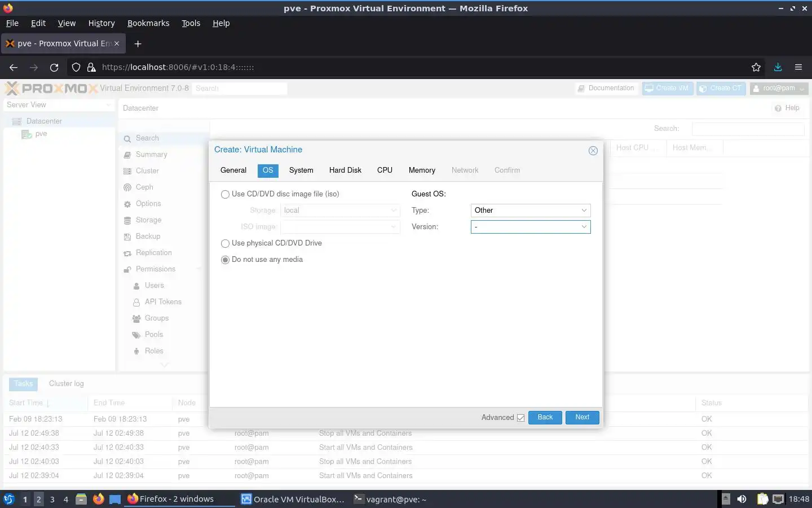The width and height of the screenshot is (812, 508).
Task: Open Backup in the datacenter menu
Action: [x=148, y=237]
